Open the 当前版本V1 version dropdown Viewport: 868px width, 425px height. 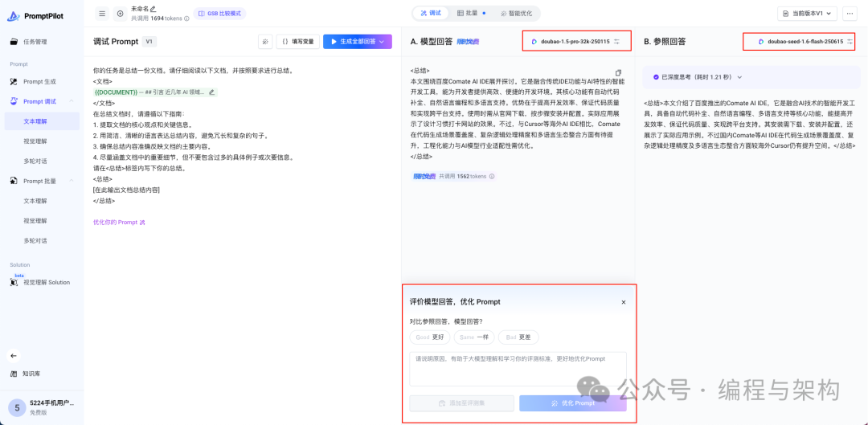[807, 14]
